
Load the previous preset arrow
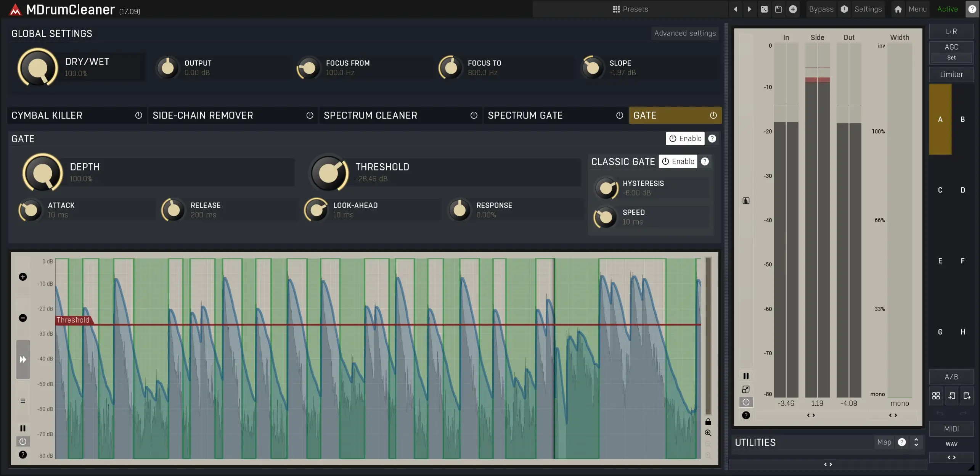[736, 9]
